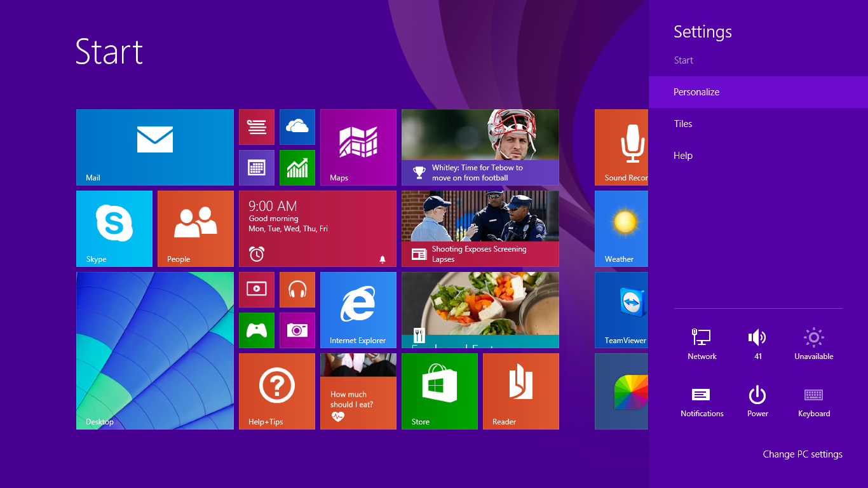Image resolution: width=868 pixels, height=488 pixels.
Task: Open the Desktop tile
Action: click(x=154, y=350)
